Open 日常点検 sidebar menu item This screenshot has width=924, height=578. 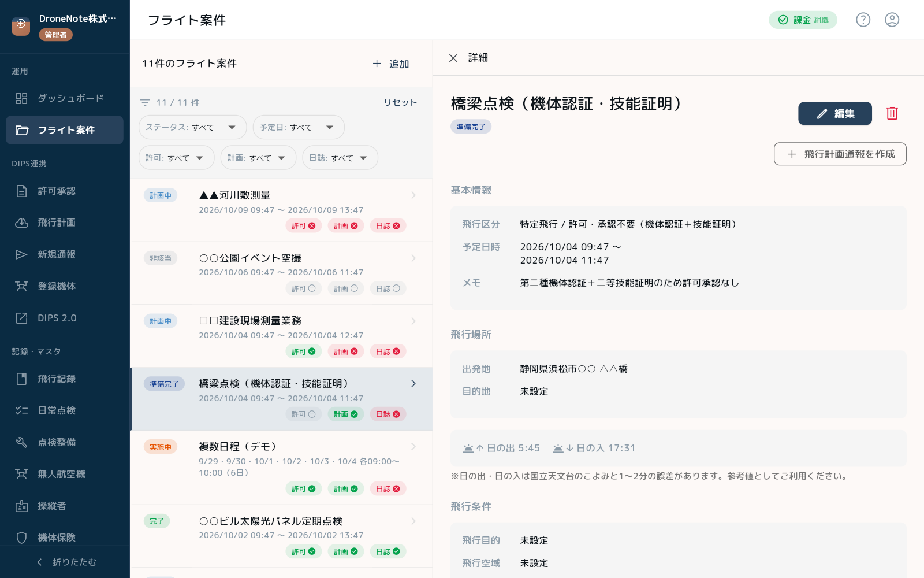coord(65,410)
